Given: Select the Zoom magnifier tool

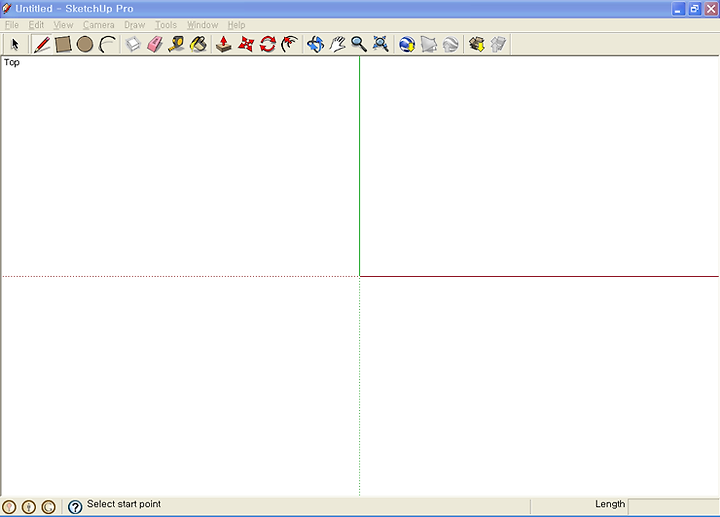Looking at the screenshot, I should pos(359,45).
